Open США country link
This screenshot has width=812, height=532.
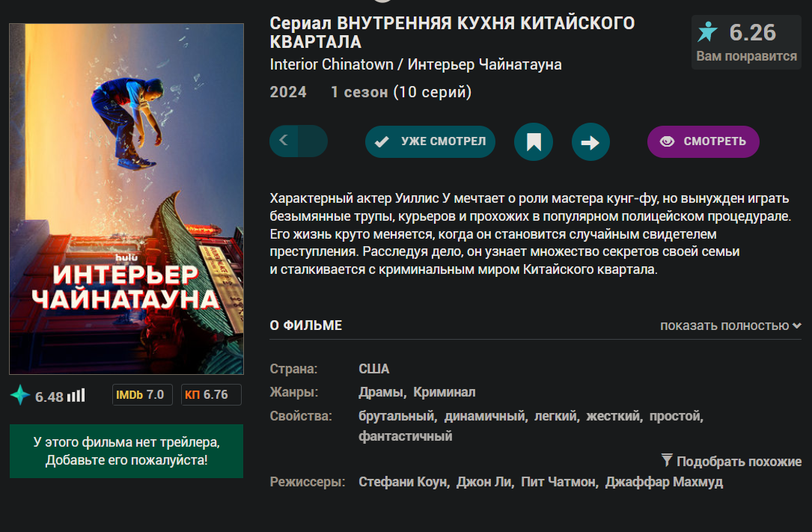click(374, 369)
